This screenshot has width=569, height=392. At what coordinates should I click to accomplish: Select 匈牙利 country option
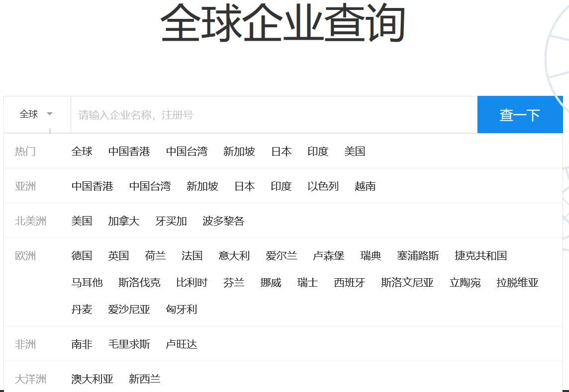tap(182, 310)
